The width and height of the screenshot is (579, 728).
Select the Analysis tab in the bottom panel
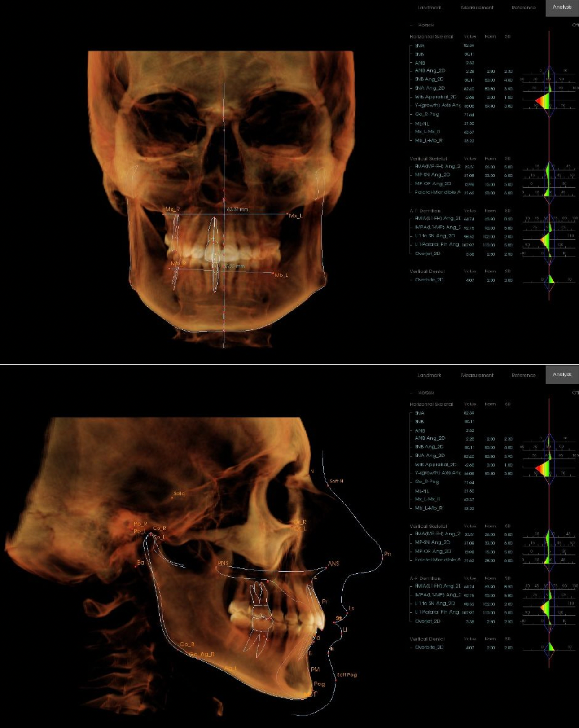pos(561,374)
